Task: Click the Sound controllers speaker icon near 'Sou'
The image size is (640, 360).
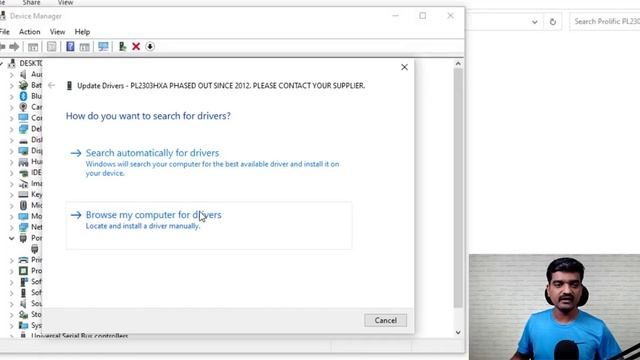Action: pyautogui.click(x=23, y=303)
